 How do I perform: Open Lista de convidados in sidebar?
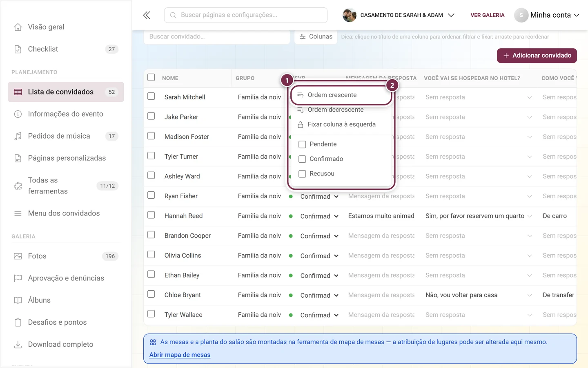[66, 92]
